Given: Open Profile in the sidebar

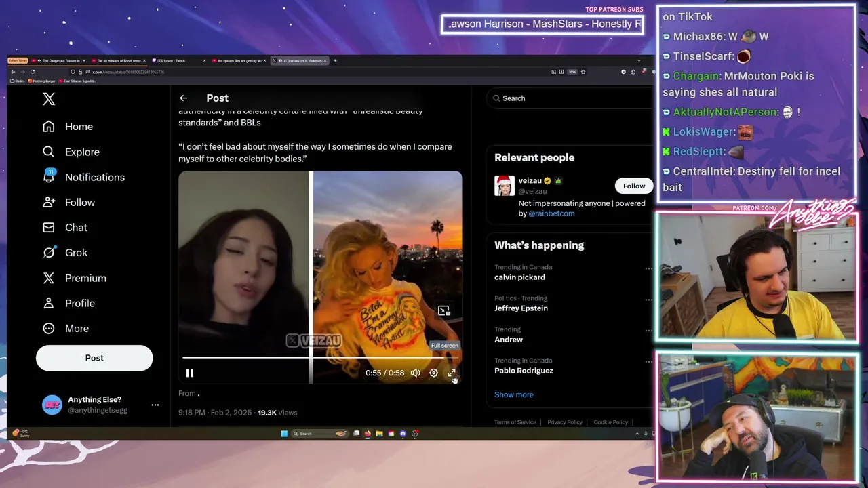Looking at the screenshot, I should click(x=69, y=303).
